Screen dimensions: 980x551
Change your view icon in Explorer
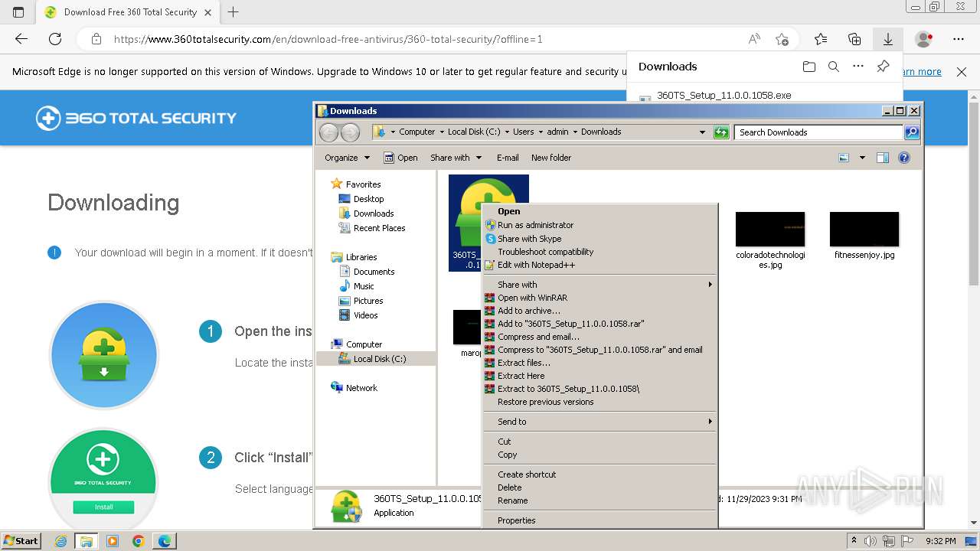844,158
